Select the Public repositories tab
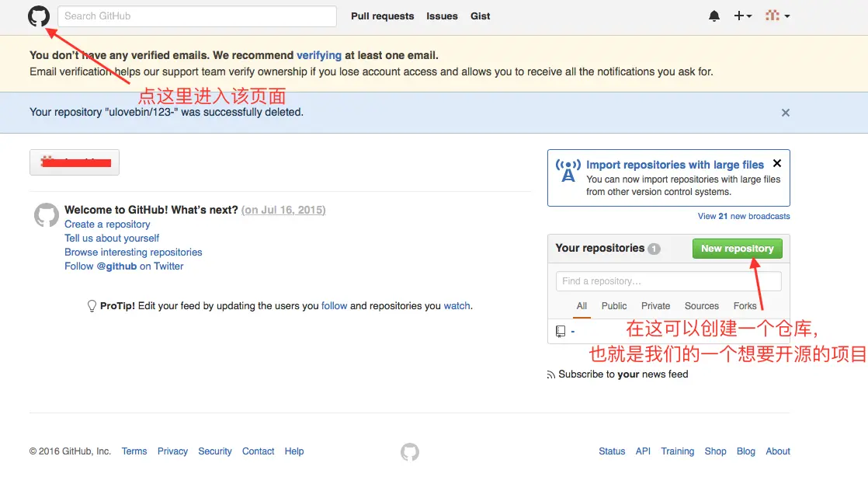Screen dimensions: 868x484 pos(614,305)
